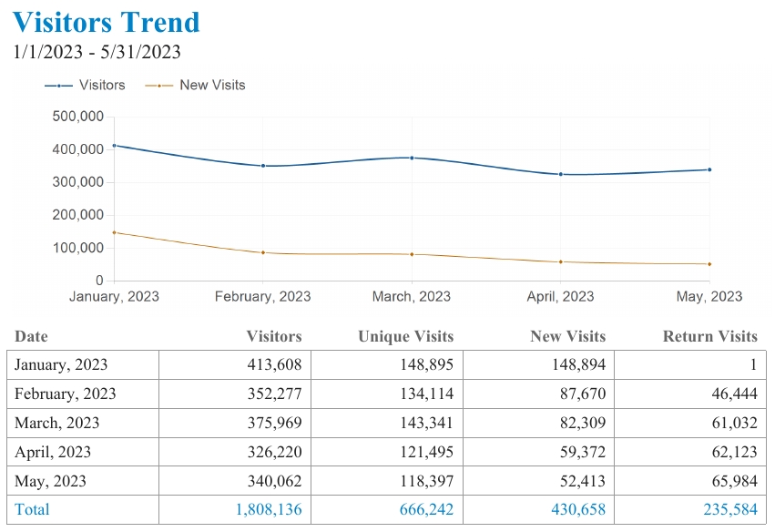Click the Visitors Trend title
The width and height of the screenshot is (775, 532).
(107, 22)
